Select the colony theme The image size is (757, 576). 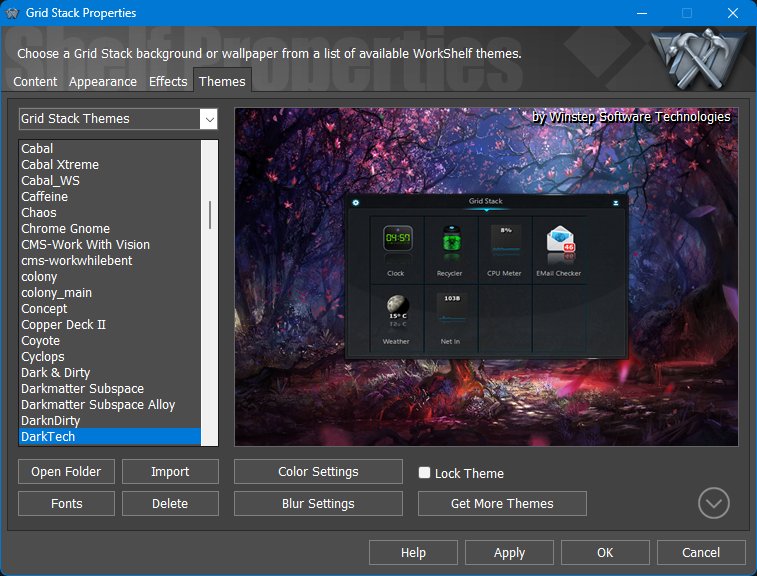point(110,277)
